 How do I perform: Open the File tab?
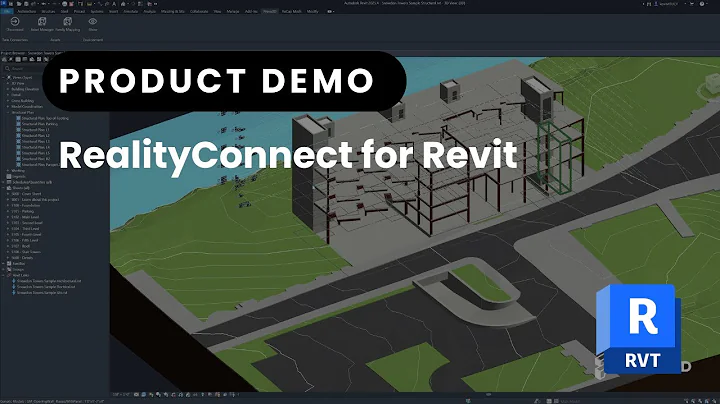point(7,11)
